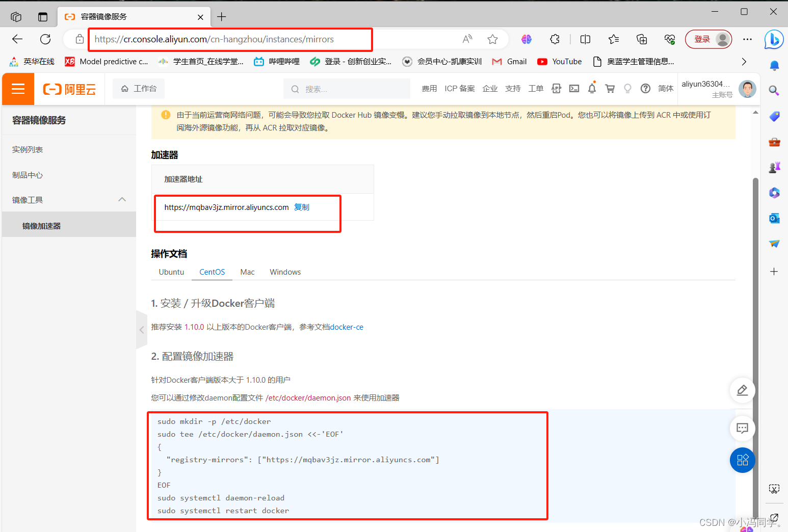Screen dimensions: 788x532
Task: Open the 工作台 workbench button
Action: click(139, 89)
